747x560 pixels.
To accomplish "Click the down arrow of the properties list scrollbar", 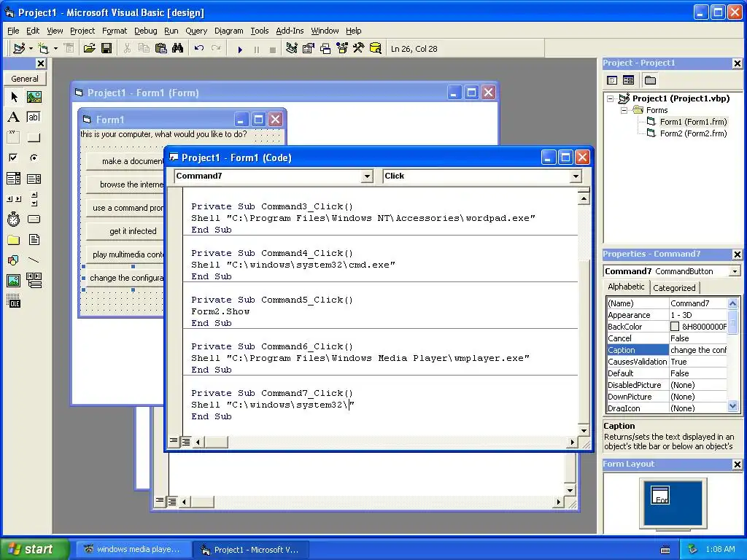I will click(732, 406).
